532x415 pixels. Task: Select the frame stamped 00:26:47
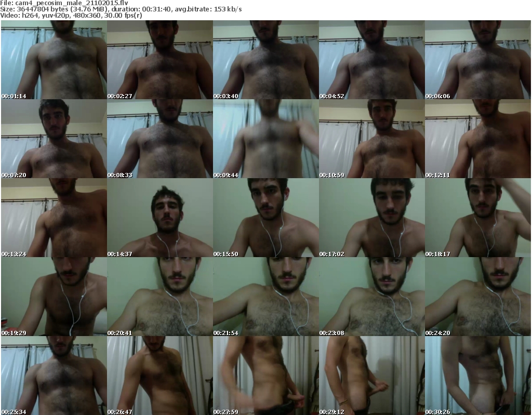click(160, 376)
